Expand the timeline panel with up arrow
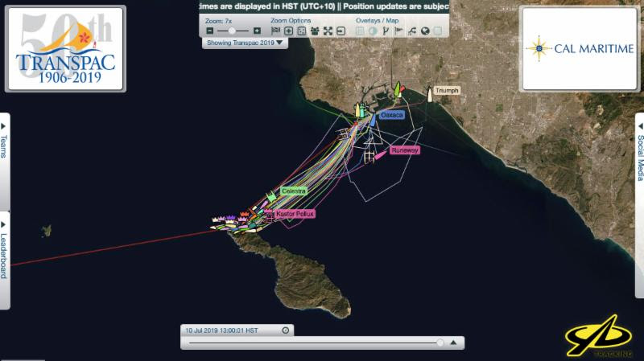Viewport: 644px width, 361px height. [x=454, y=343]
